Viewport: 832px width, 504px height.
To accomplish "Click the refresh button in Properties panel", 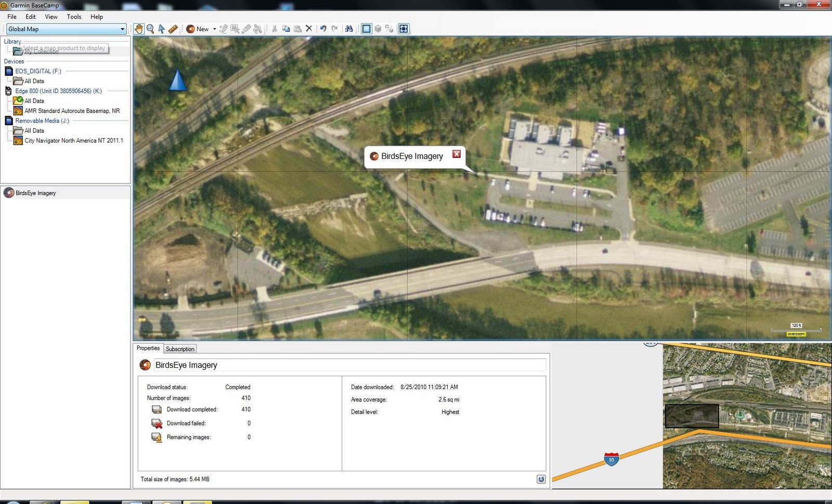I will tap(541, 479).
